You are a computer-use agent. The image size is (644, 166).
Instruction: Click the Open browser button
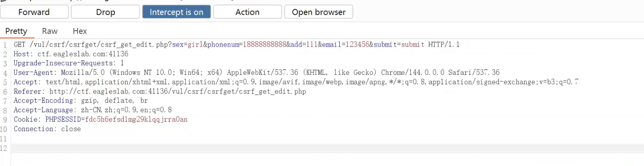pyautogui.click(x=318, y=12)
